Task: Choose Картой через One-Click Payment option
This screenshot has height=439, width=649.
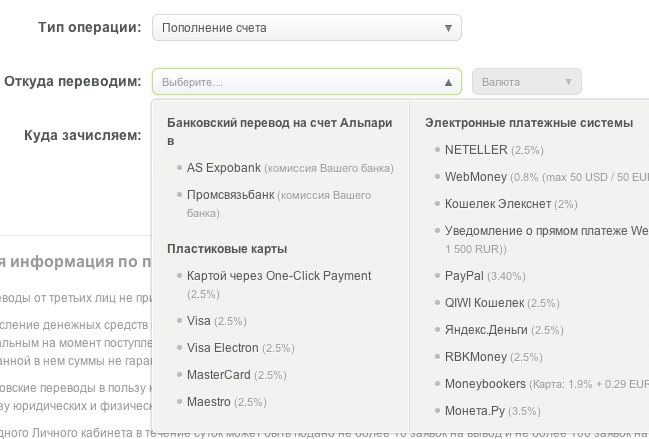Action: click(x=279, y=285)
